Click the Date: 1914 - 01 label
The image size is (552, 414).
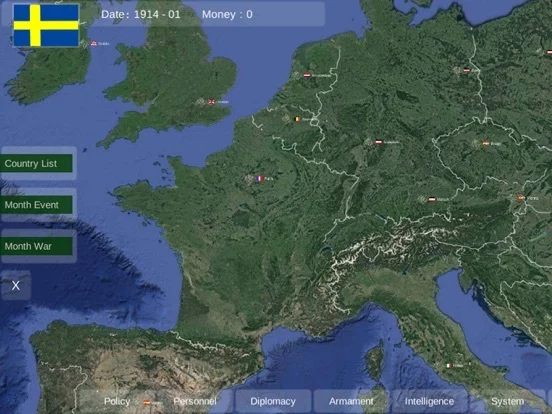140,14
